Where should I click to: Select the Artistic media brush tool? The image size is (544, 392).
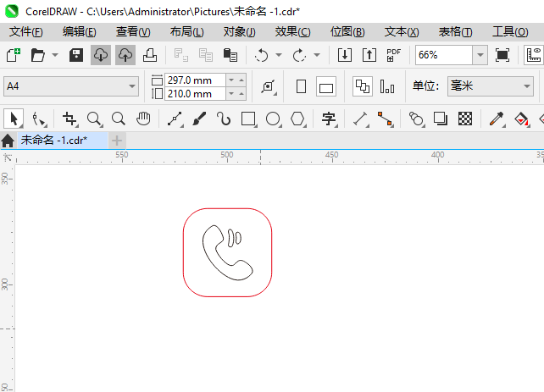(x=199, y=119)
